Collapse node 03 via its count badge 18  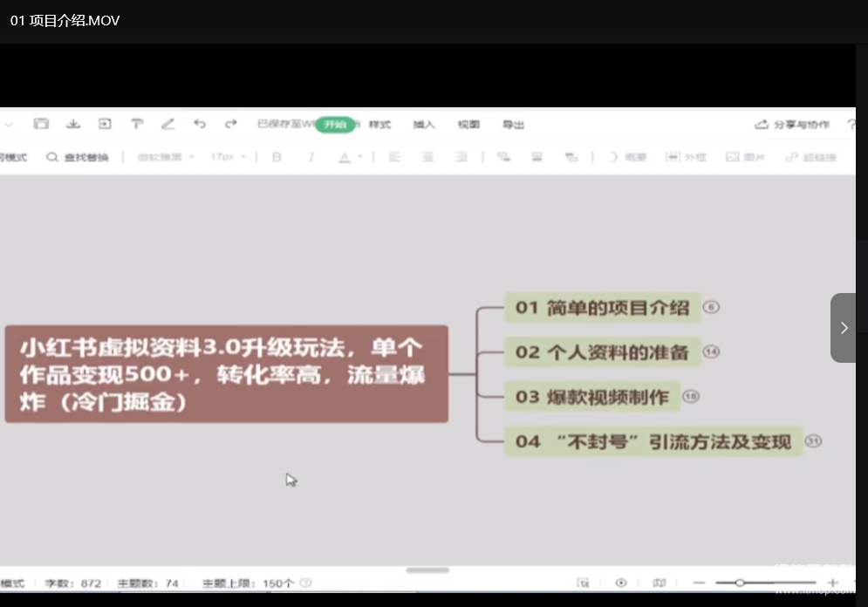(x=690, y=397)
